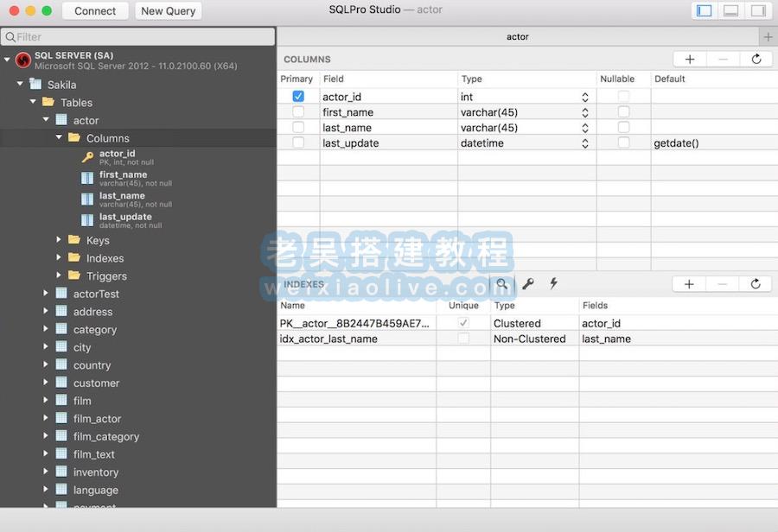This screenshot has height=532, width=778.
Task: Open the Type dropdown for last_update
Action: tap(583, 143)
